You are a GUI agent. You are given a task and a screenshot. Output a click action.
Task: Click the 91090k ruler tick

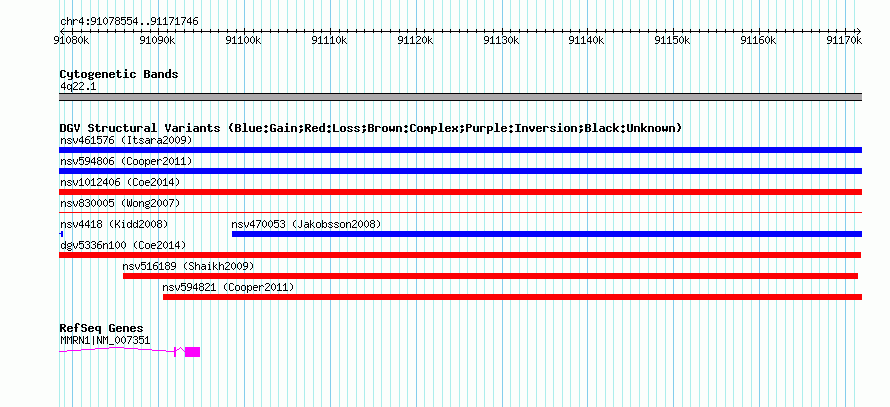pyautogui.click(x=158, y=40)
